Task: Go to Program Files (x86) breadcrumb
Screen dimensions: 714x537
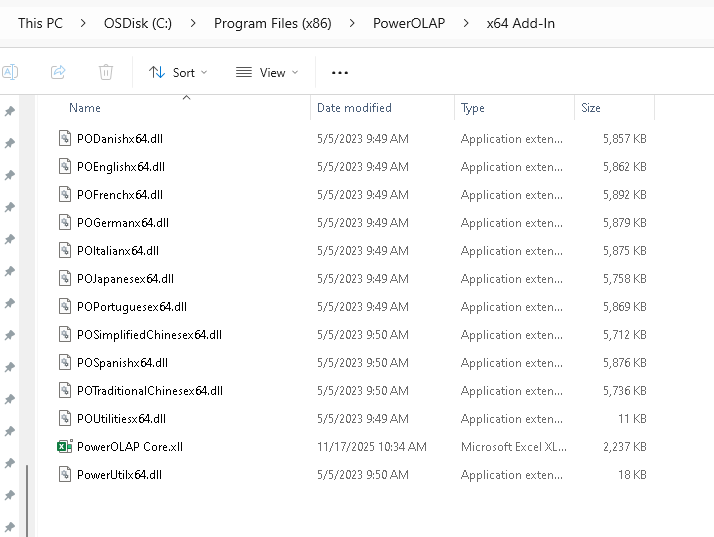Action: (x=272, y=23)
